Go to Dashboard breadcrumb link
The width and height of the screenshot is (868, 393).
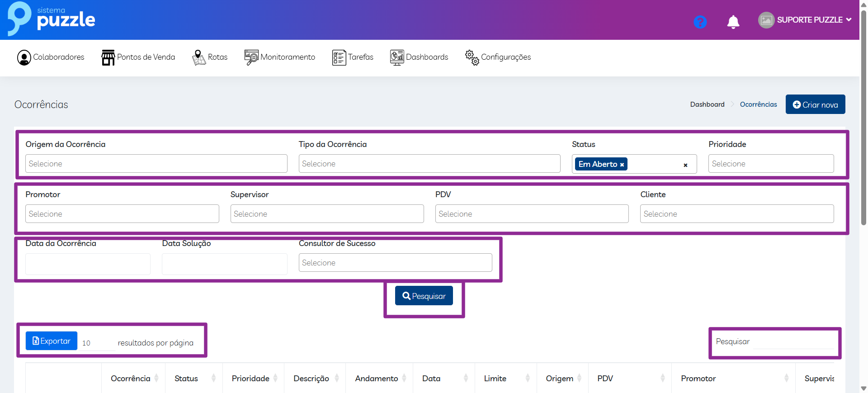coord(707,104)
